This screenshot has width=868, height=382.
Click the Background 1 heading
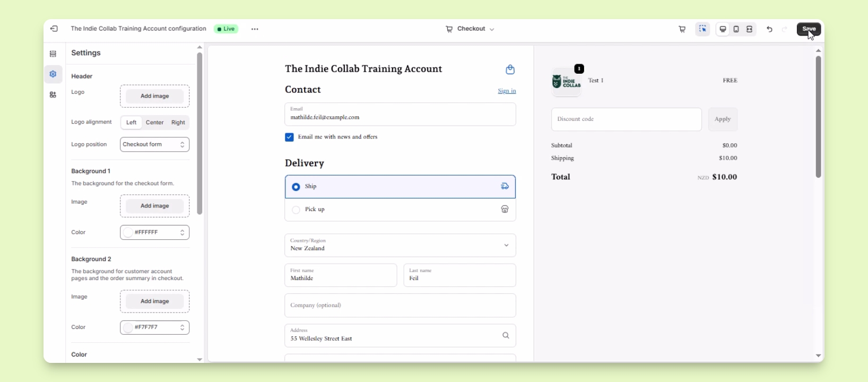pos(91,171)
